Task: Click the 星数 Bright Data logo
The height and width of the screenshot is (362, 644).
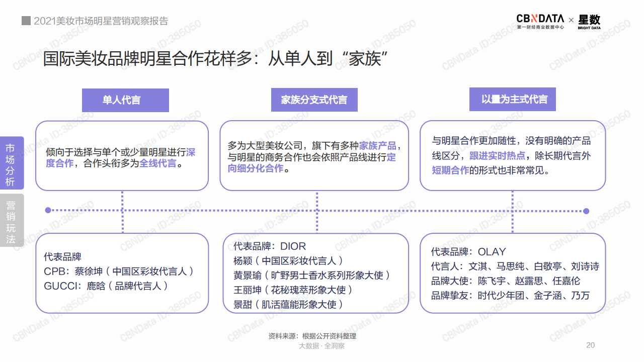Action: (589, 21)
